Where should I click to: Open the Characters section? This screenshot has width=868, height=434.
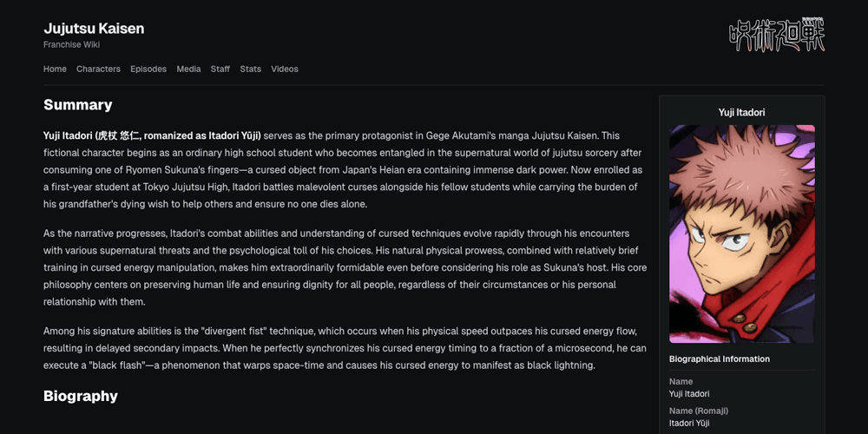(98, 69)
